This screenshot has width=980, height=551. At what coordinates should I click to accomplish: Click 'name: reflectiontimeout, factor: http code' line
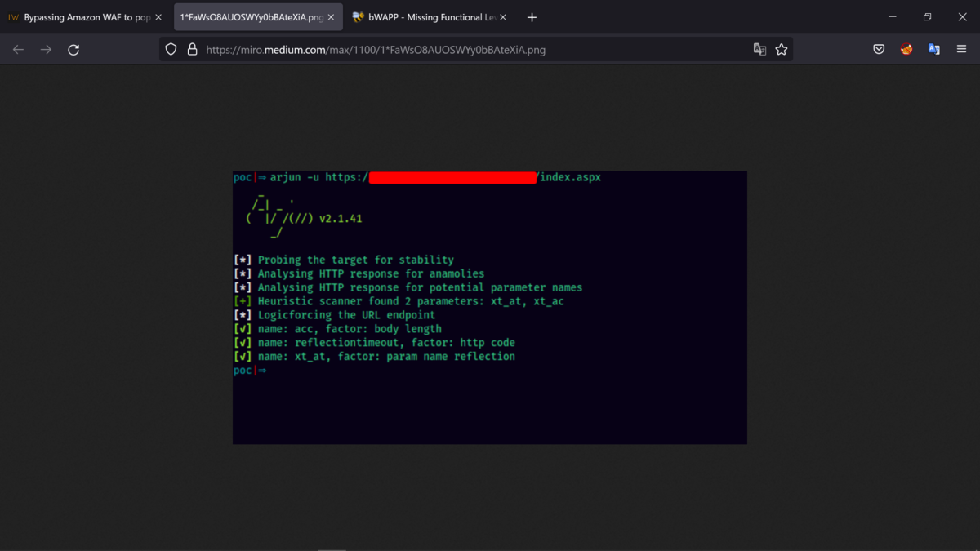point(375,343)
